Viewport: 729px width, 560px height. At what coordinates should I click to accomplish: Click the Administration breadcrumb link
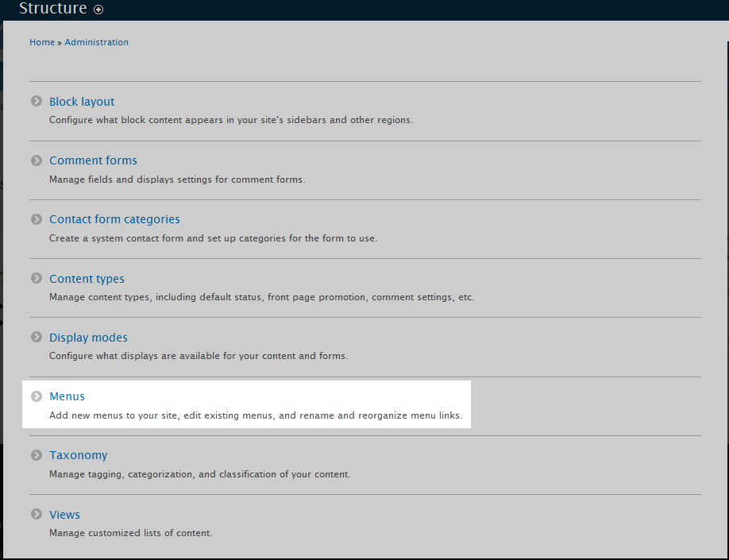(96, 42)
